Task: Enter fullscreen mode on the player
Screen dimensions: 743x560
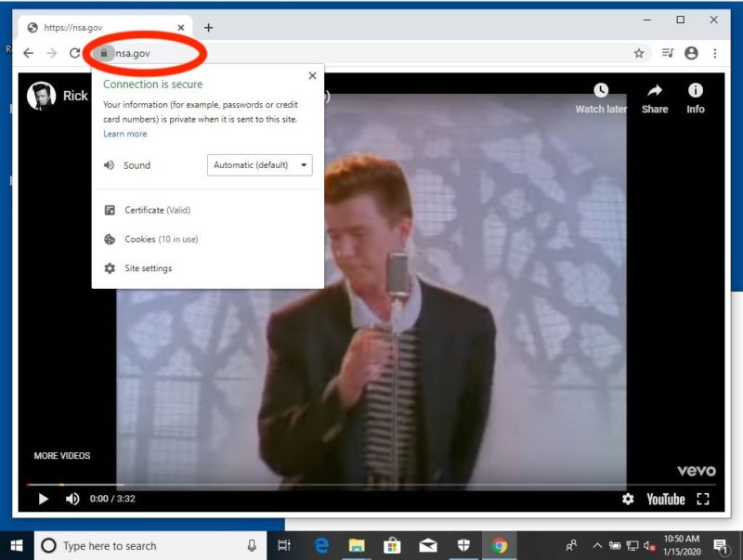Action: pos(702,499)
